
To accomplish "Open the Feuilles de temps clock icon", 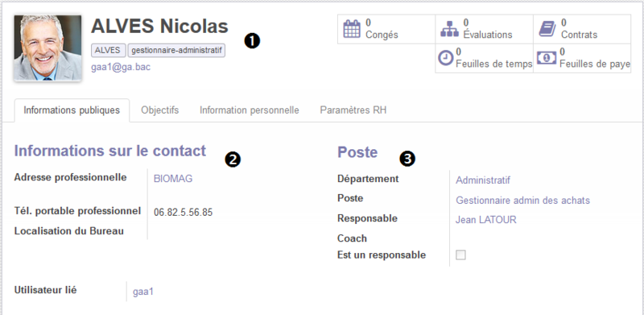I will (x=446, y=58).
